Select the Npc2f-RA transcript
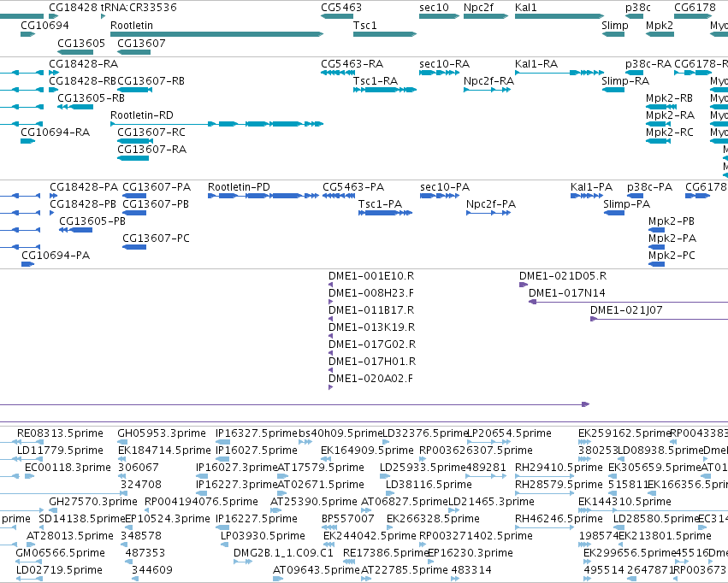The height and width of the screenshot is (583, 728). click(x=488, y=90)
